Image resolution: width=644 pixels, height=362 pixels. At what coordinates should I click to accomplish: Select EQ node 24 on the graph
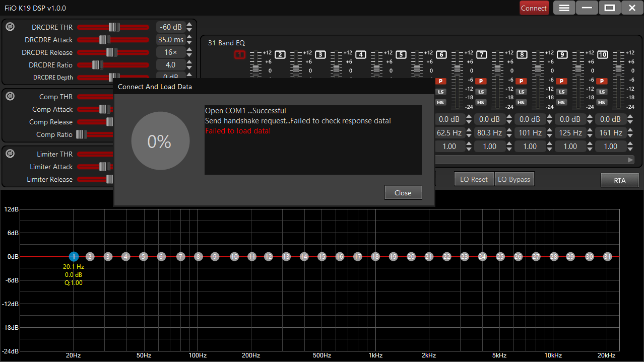(x=482, y=257)
